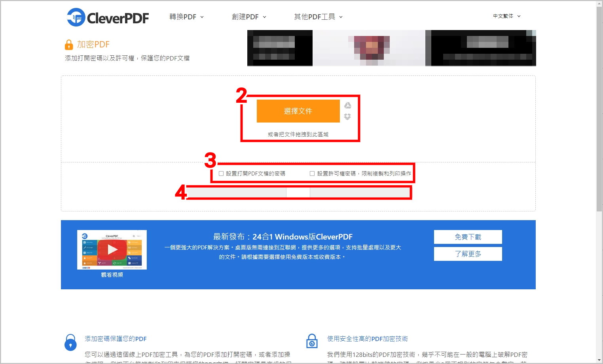Image resolution: width=603 pixels, height=364 pixels.
Task: Open the 其他PDF工具 dropdown menu
Action: pos(318,17)
